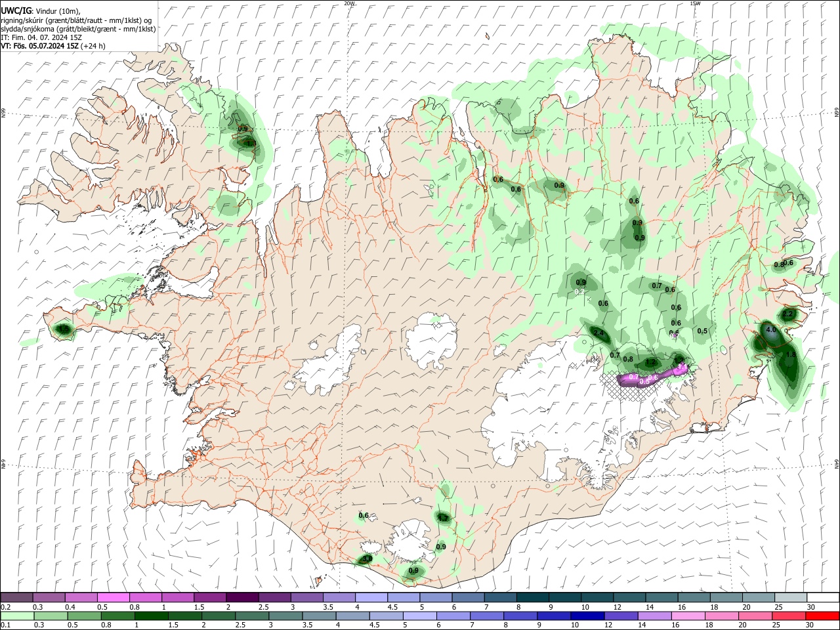Pick the darkest purple swatch between 2 and 2.5
This screenshot has width=840, height=630.
[241, 598]
